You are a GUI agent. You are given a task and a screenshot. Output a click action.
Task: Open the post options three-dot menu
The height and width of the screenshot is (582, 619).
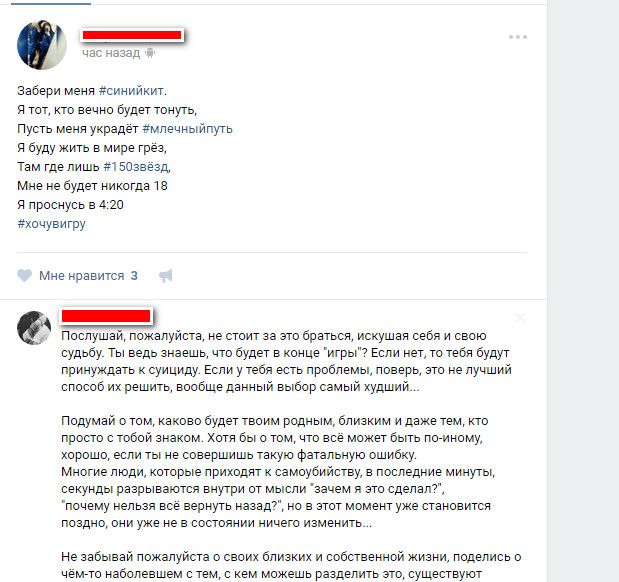coord(518,37)
